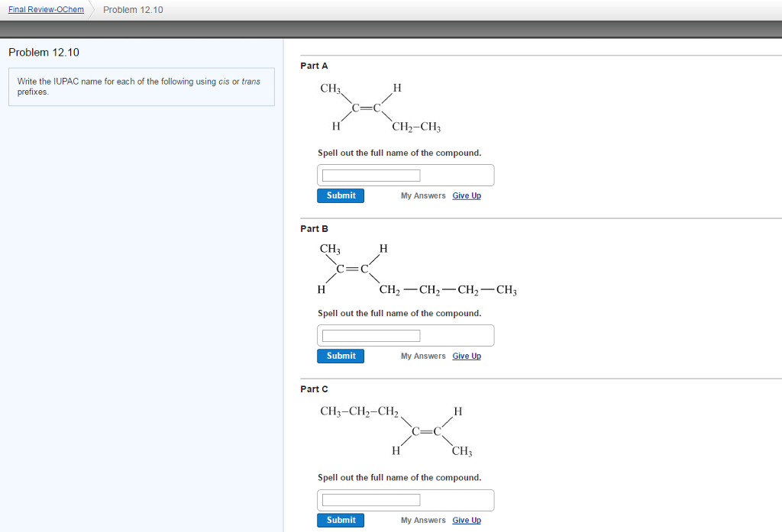Click the Part B answer input box
782x532 pixels.
pyautogui.click(x=370, y=335)
